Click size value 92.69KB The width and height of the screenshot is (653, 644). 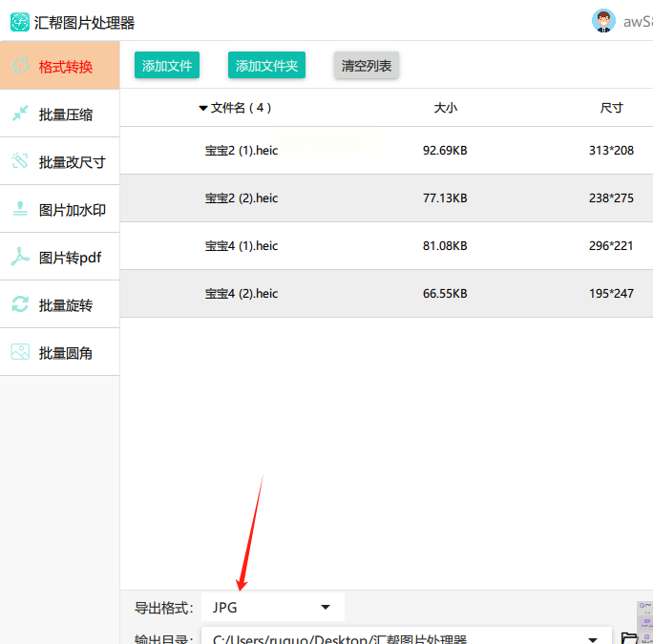(445, 151)
